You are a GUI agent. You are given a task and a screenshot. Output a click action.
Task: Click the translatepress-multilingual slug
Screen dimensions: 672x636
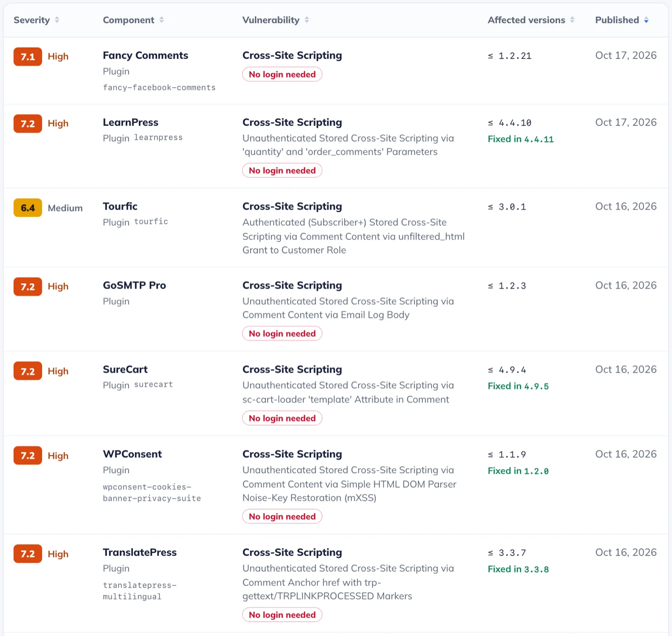(140, 591)
